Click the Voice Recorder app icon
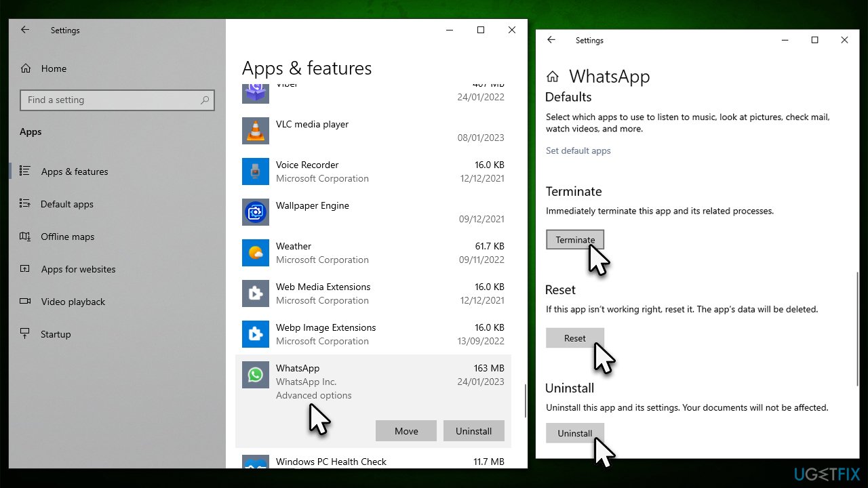868x488 pixels. tap(256, 171)
